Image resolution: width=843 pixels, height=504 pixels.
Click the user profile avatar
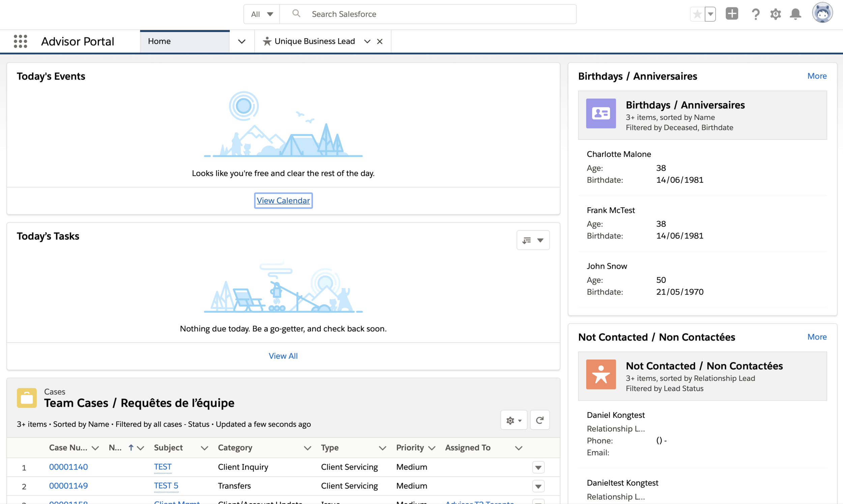[822, 13]
